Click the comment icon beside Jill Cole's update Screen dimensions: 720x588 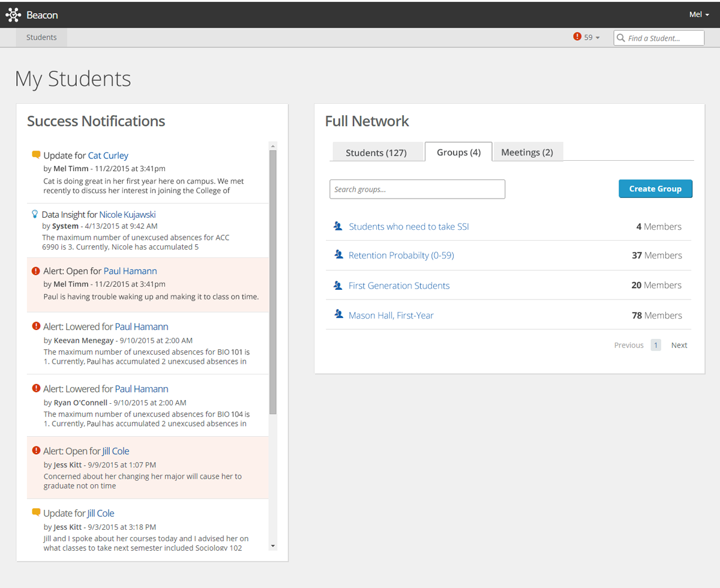point(36,512)
